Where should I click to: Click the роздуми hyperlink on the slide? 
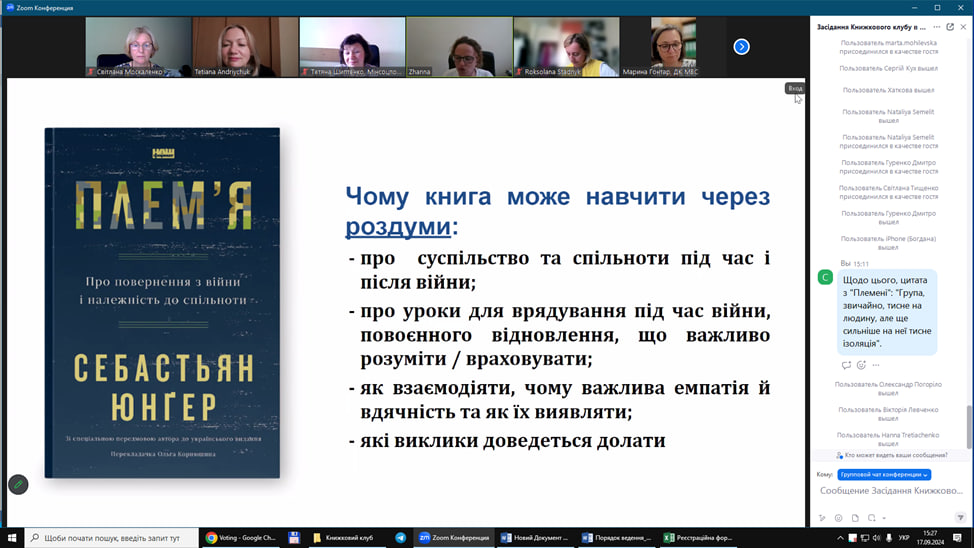pyautogui.click(x=398, y=226)
